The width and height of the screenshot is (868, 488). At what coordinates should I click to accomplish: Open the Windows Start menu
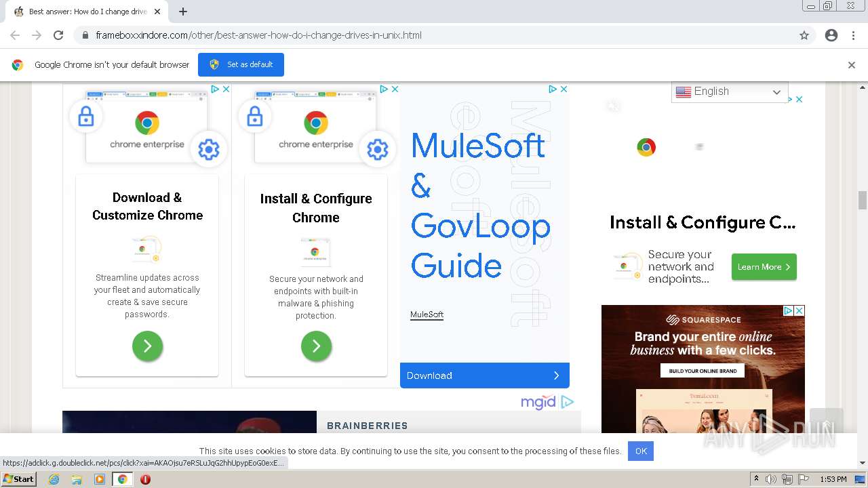click(19, 479)
